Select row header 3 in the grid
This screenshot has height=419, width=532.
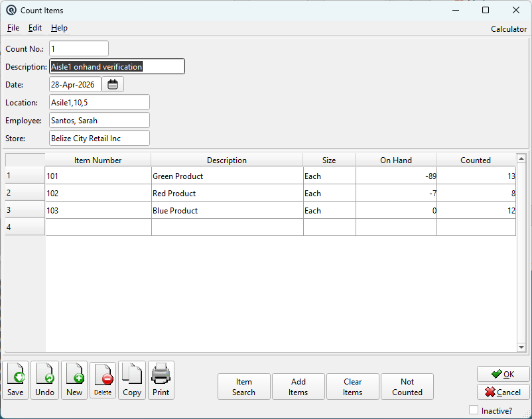pyautogui.click(x=25, y=210)
